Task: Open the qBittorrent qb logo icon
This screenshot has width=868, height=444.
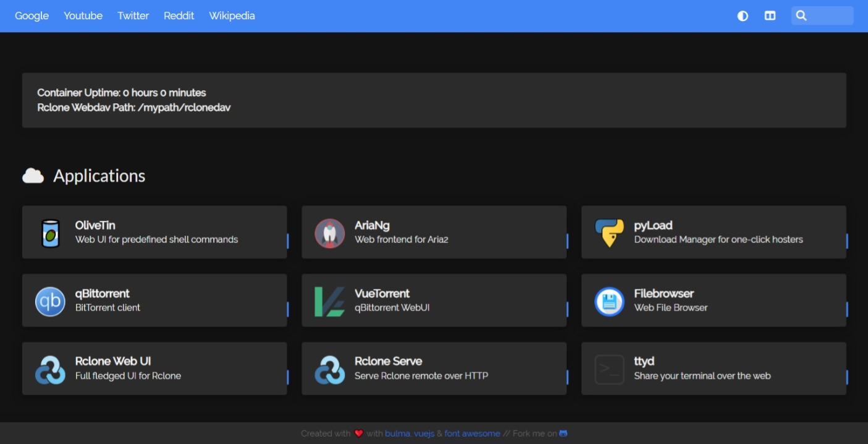Action: [x=50, y=302]
